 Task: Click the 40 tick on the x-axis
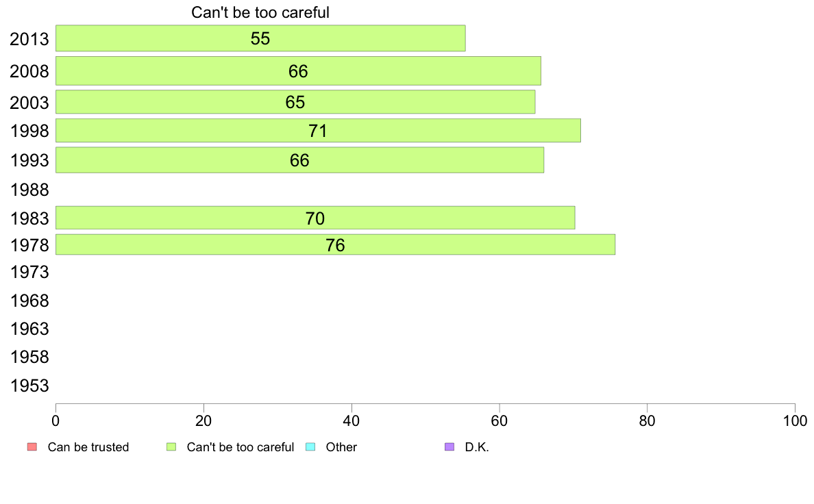(x=351, y=421)
